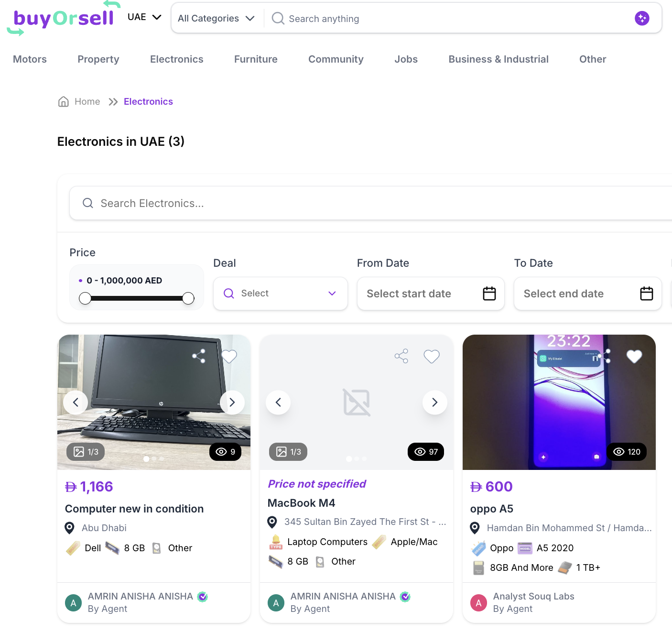Click the 120 views badge on oppo A5

coord(627,452)
